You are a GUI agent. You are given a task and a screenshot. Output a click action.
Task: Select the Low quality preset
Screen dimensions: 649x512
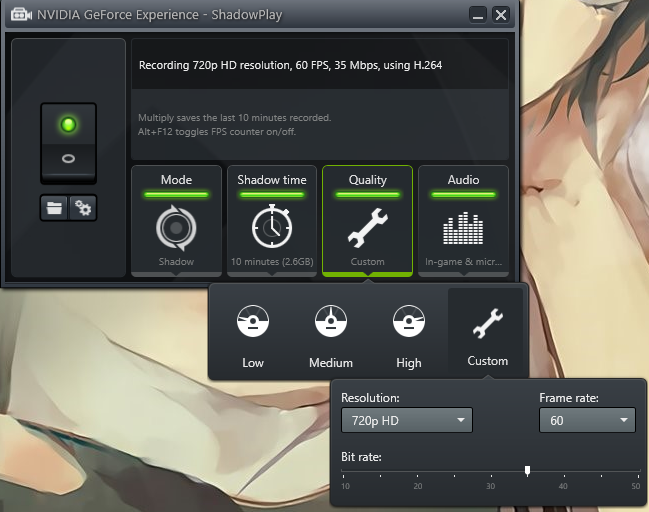(253, 336)
